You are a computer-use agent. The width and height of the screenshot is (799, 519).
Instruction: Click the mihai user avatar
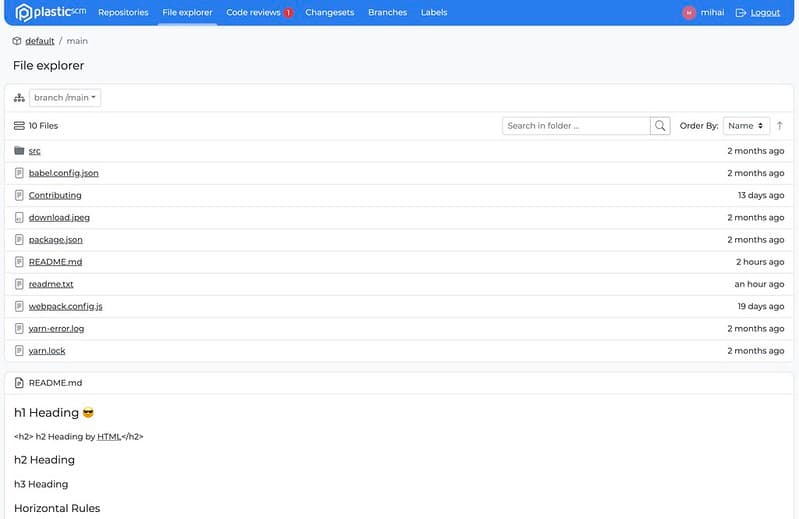(689, 13)
